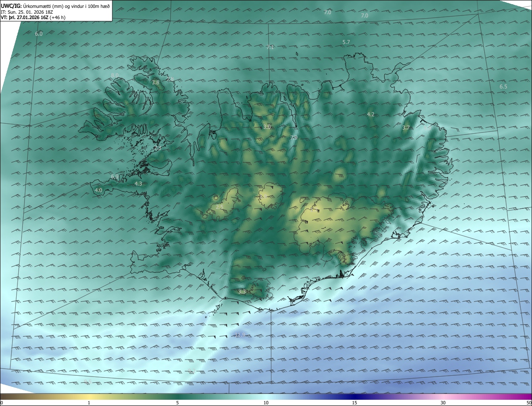This screenshot has width=532, height=406.
Task: Click the colorbar tick label 5
Action: (x=177, y=403)
